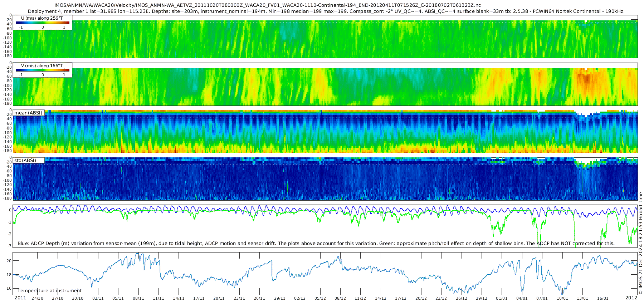
Task: Select the 01/01 date tick label
Action: pos(502,298)
